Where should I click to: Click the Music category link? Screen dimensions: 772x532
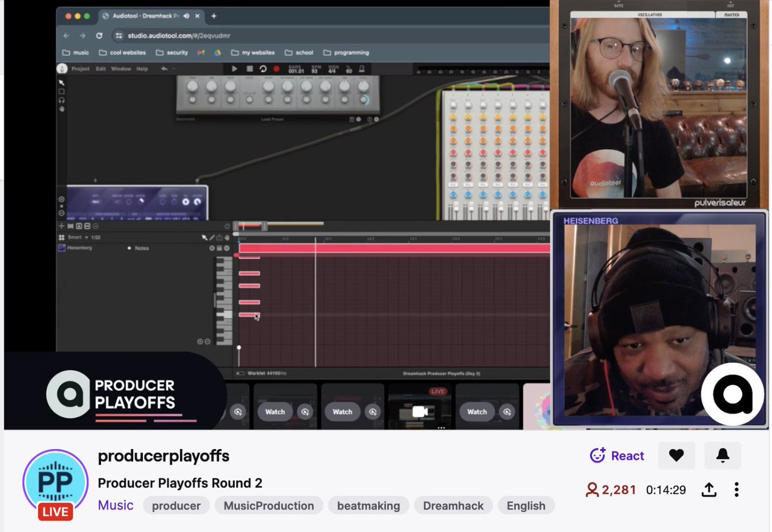coord(116,505)
